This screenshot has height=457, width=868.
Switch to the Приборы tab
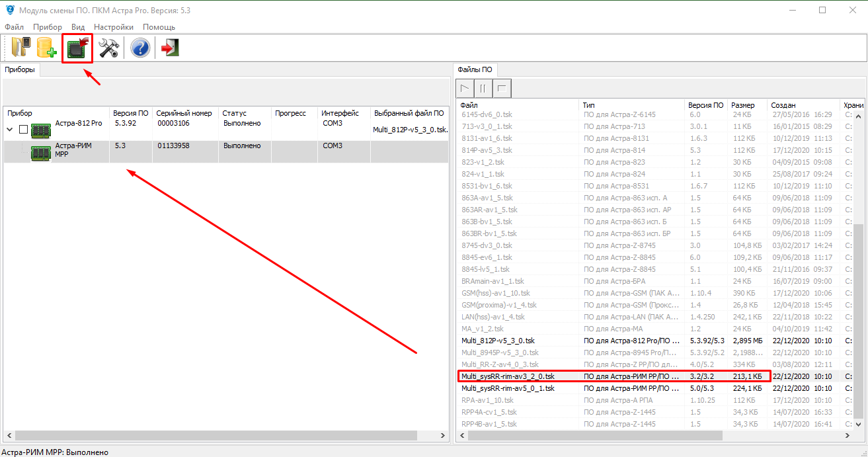[x=19, y=69]
